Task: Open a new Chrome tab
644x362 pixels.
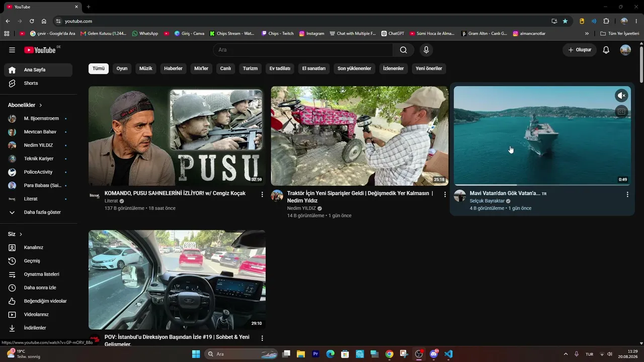Action: [x=89, y=7]
